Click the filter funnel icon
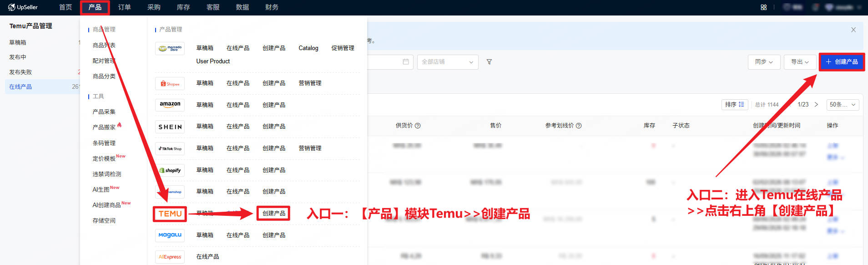868x265 pixels. 489,62
